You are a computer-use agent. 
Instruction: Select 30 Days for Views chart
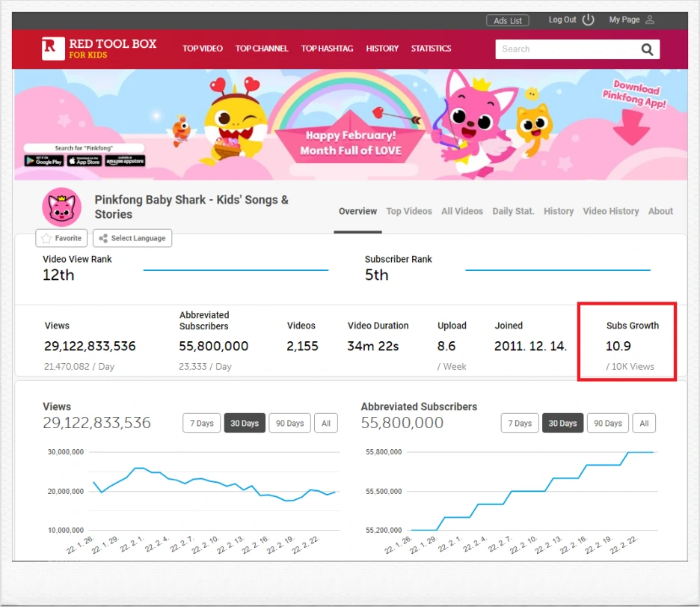pos(245,423)
